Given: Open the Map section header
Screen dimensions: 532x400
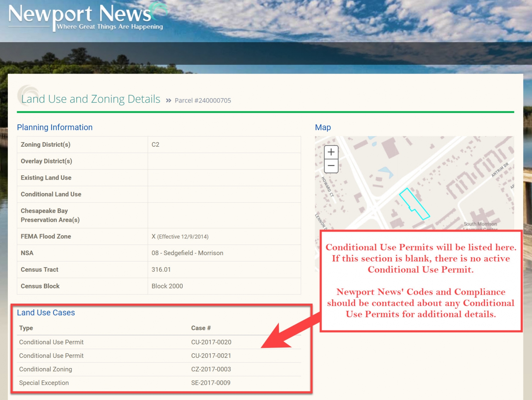Looking at the screenshot, I should [x=323, y=127].
